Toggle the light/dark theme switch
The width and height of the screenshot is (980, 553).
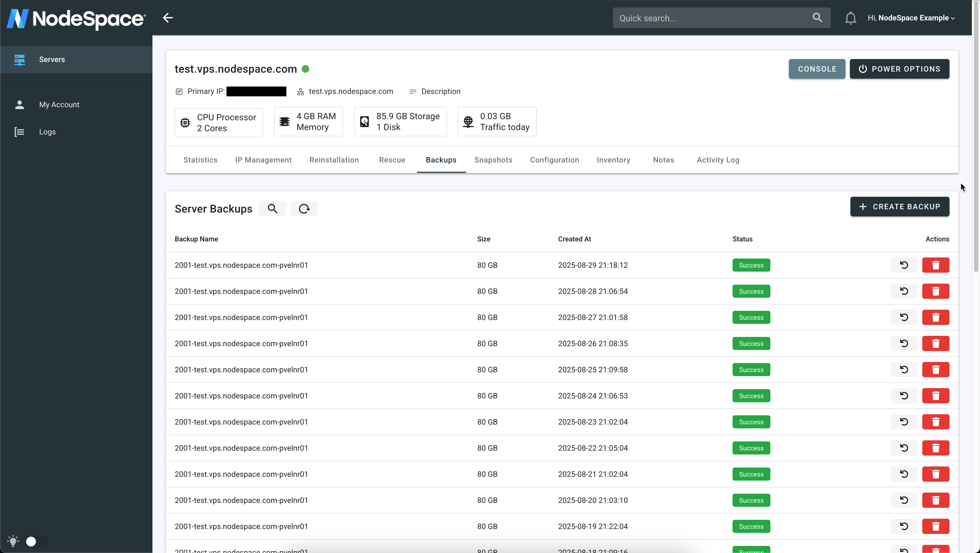click(36, 541)
